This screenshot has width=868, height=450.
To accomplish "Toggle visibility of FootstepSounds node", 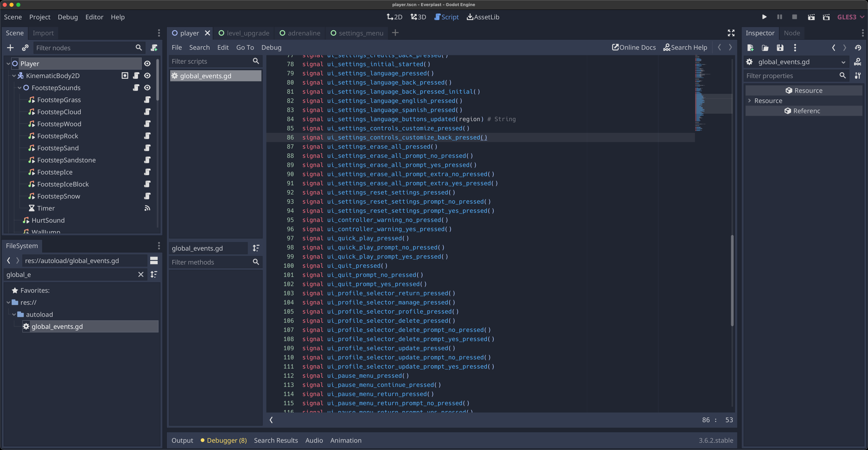I will click(x=147, y=88).
